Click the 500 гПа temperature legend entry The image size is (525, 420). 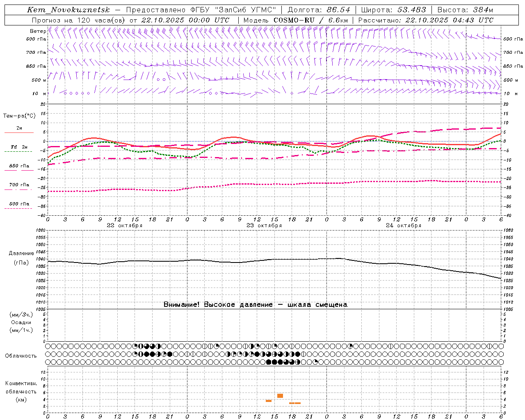pyautogui.click(x=19, y=204)
